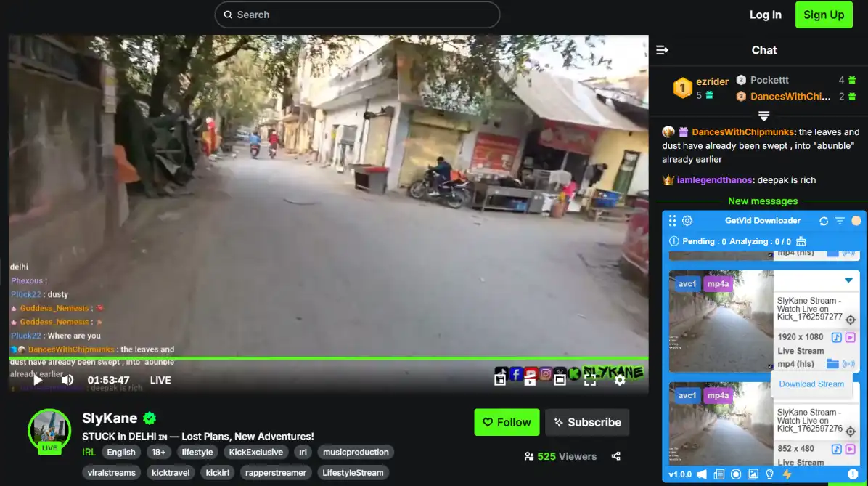Click the Kick logo in the player controls
This screenshot has height=486, width=868.
click(573, 373)
